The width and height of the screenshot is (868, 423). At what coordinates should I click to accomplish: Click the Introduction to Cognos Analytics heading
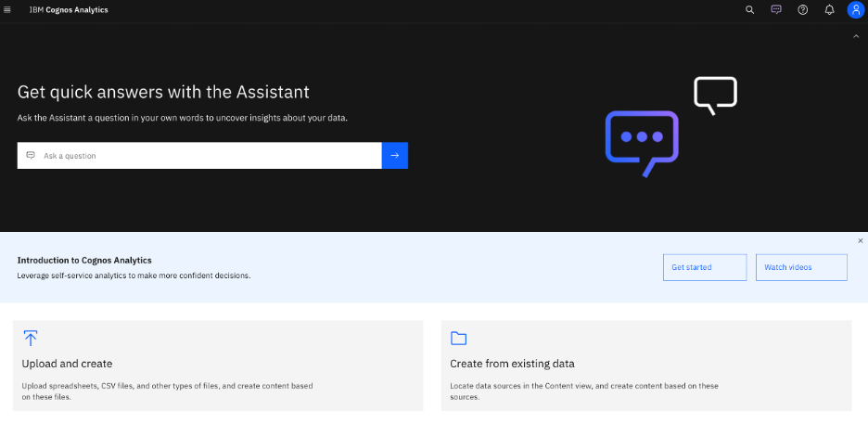[x=84, y=260]
